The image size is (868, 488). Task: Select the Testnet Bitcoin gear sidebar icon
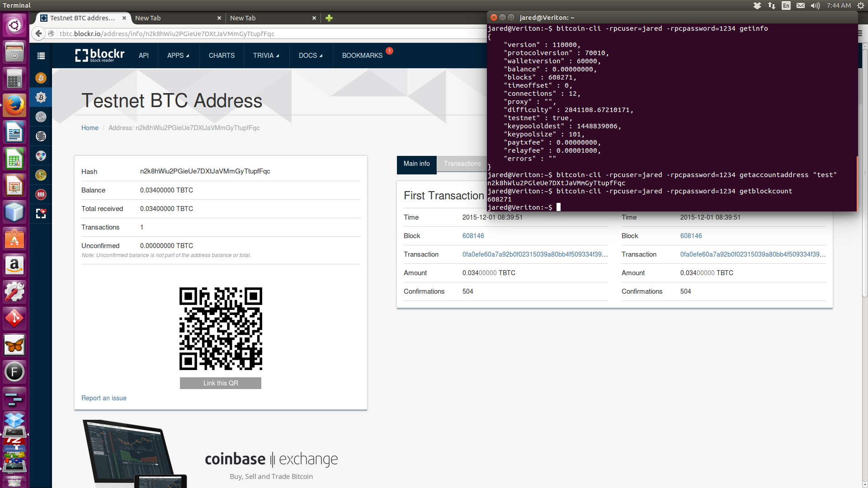click(x=41, y=97)
